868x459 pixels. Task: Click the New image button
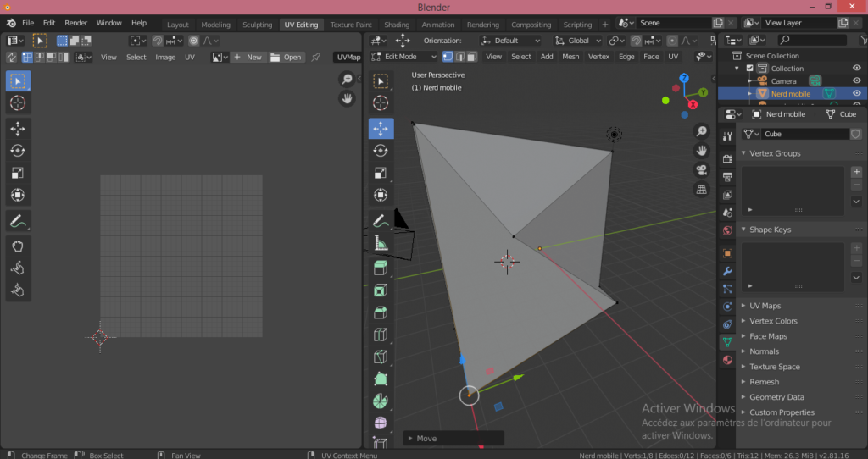(x=248, y=57)
